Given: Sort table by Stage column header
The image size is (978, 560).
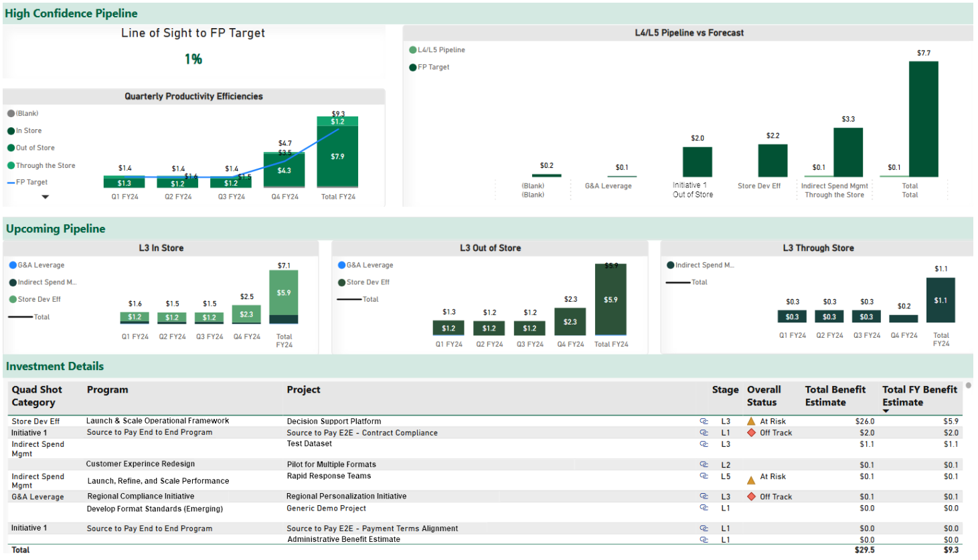Looking at the screenshot, I should pyautogui.click(x=725, y=390).
